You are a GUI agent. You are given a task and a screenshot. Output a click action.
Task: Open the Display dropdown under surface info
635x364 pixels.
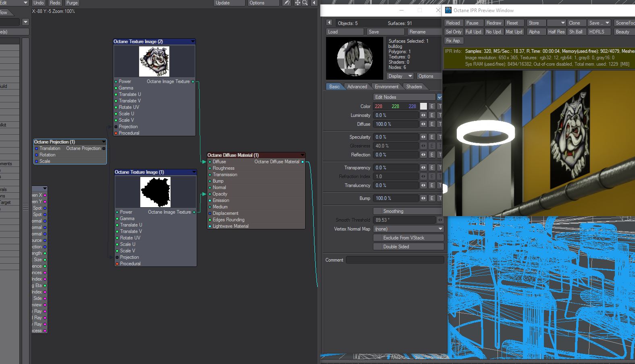(x=400, y=76)
